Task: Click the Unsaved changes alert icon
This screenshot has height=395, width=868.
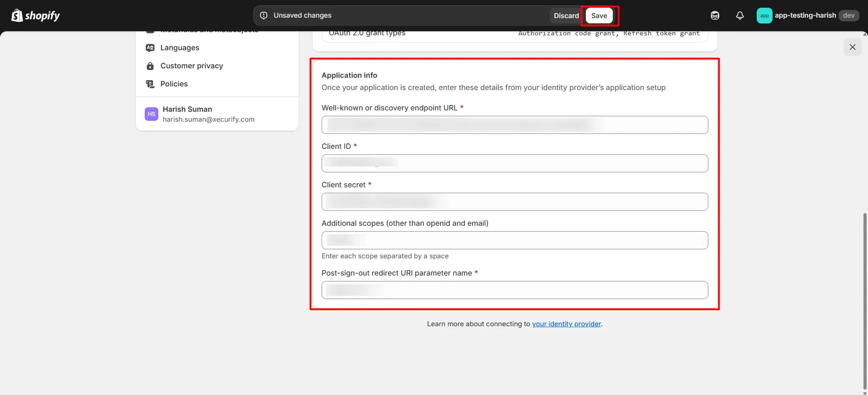Action: 264,15
